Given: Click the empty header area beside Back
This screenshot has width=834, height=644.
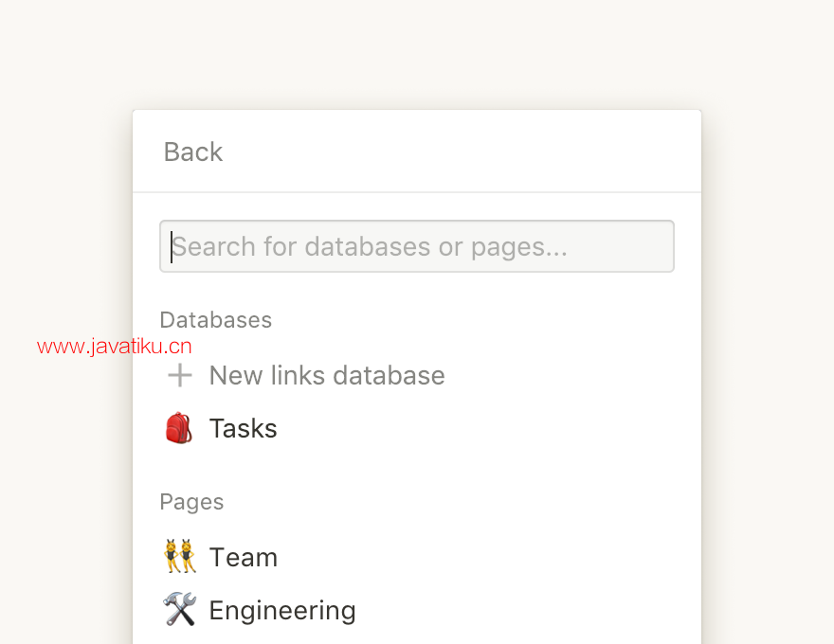Looking at the screenshot, I should click(458, 152).
